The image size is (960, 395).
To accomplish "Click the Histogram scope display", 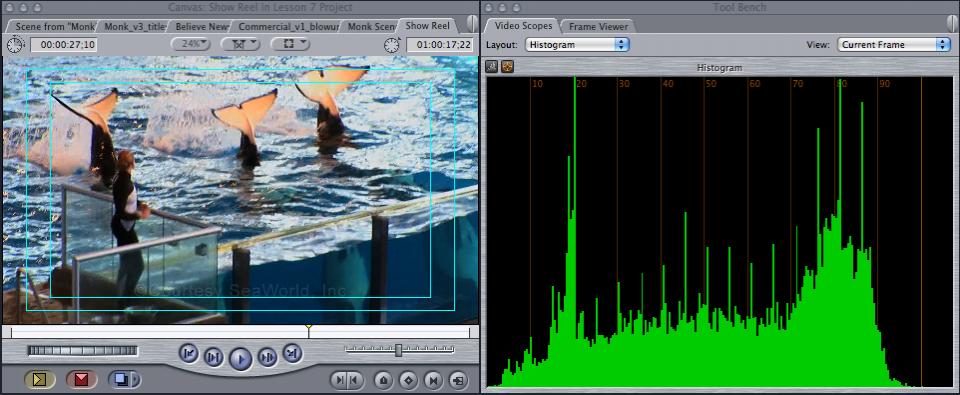I will (720, 231).
